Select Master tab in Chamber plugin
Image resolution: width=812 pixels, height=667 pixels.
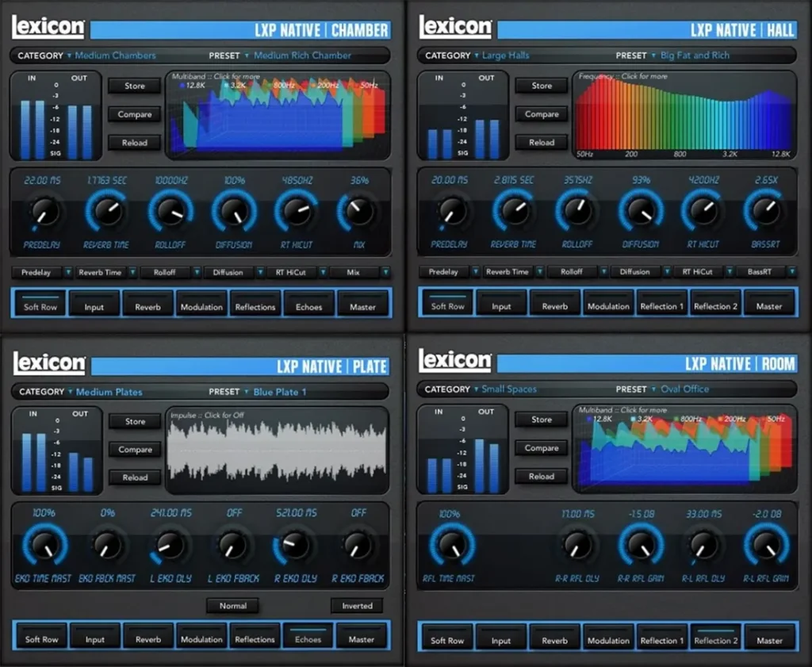pos(362,304)
